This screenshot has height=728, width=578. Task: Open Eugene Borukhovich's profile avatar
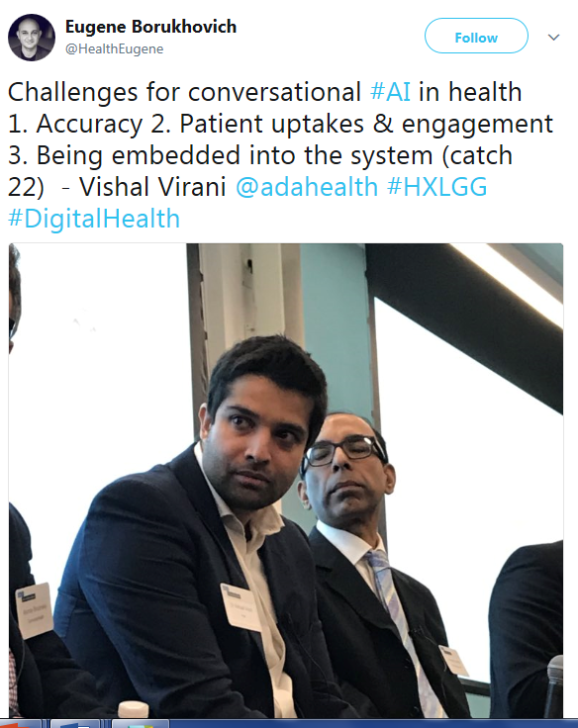coord(31,38)
